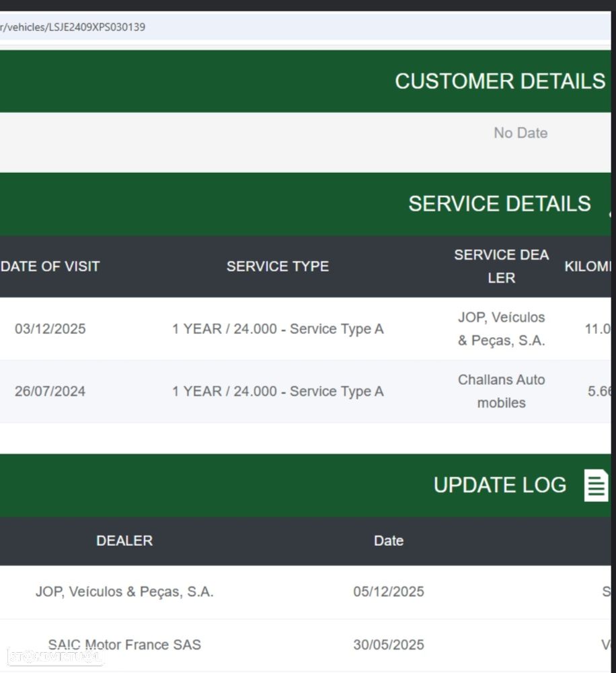Image resolution: width=616 pixels, height=673 pixels.
Task: Click the UPDATE LOG section title
Action: click(x=500, y=485)
